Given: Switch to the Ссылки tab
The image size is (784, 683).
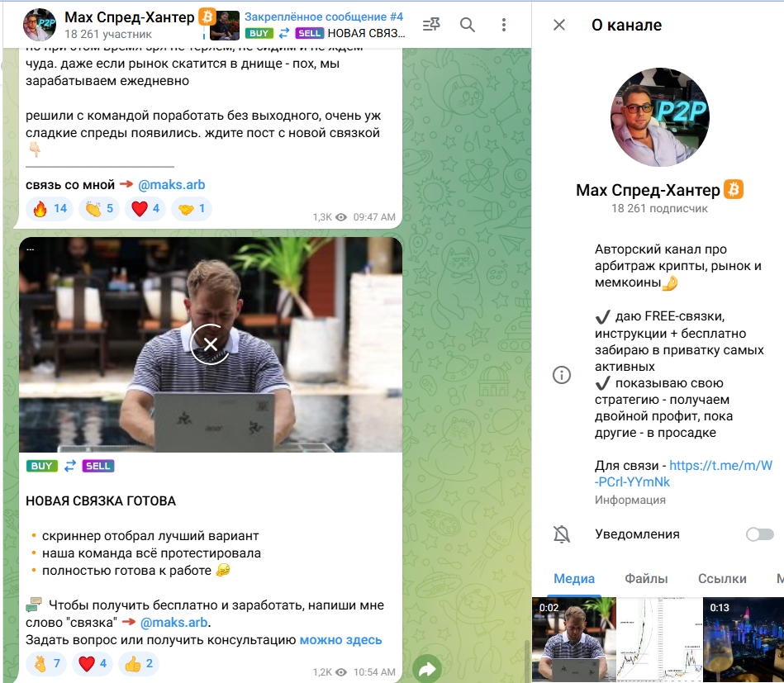Looking at the screenshot, I should [721, 579].
